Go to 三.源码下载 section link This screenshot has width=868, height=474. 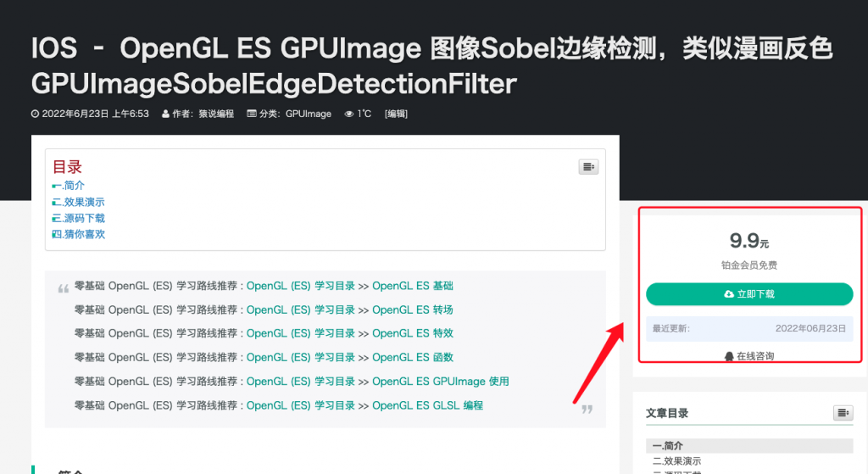[78, 218]
